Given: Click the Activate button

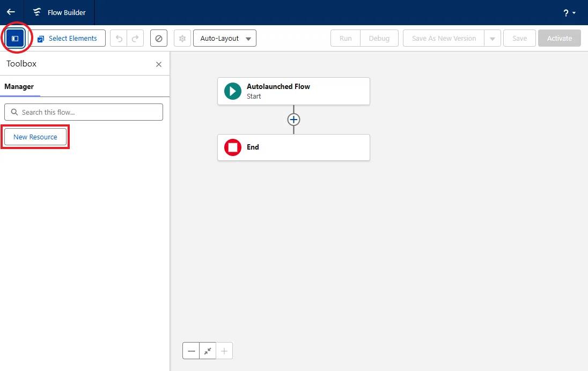Looking at the screenshot, I should [560, 38].
